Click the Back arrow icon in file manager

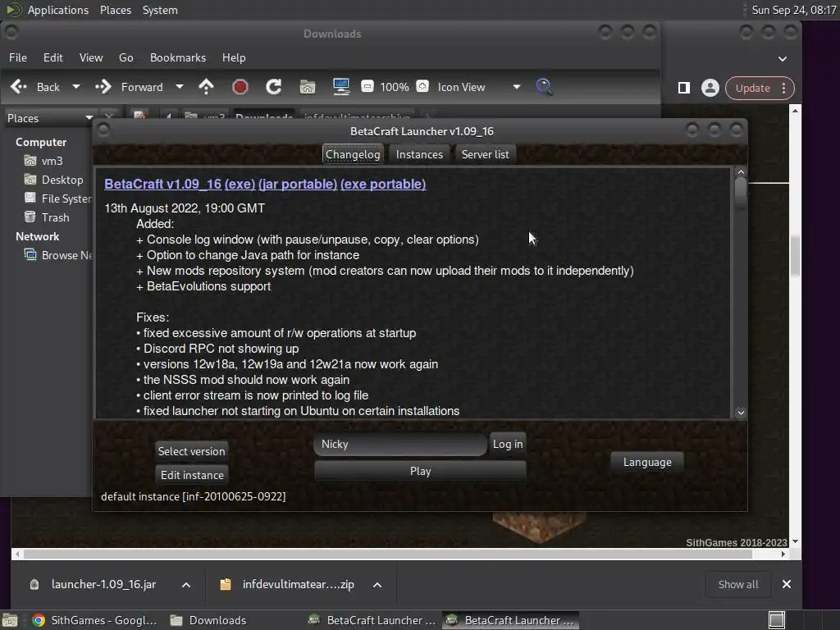click(x=19, y=87)
